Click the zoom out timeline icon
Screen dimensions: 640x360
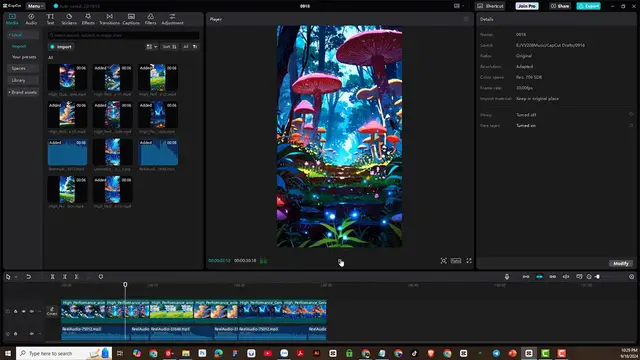click(x=589, y=277)
